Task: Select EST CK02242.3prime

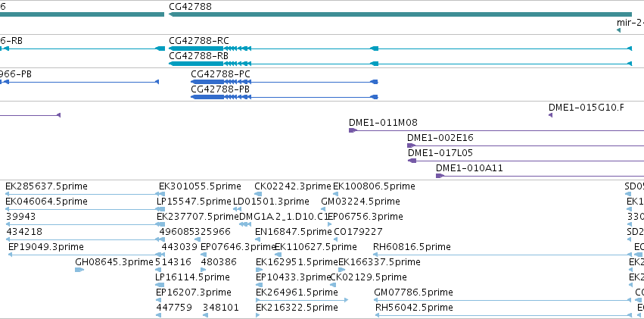Action: pos(293,186)
